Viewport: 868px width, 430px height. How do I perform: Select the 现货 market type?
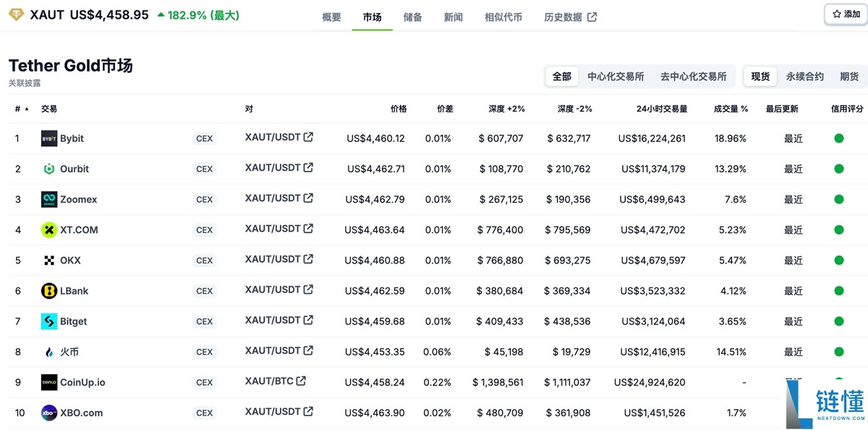click(760, 76)
